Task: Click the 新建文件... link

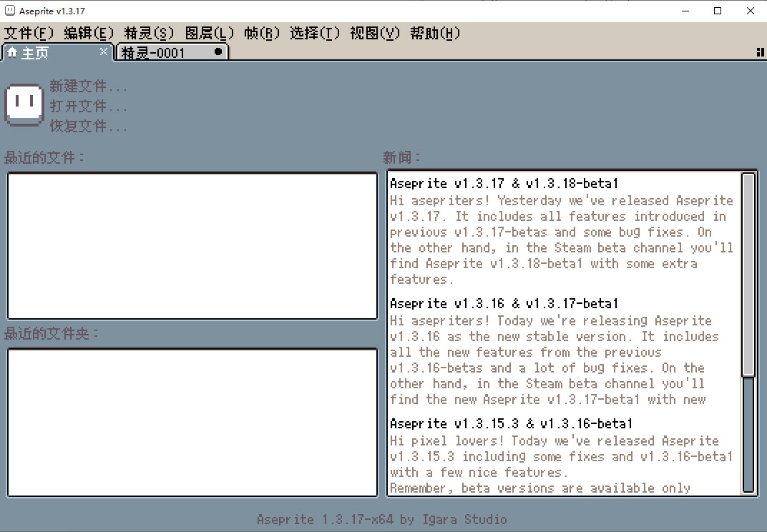Action: click(88, 87)
